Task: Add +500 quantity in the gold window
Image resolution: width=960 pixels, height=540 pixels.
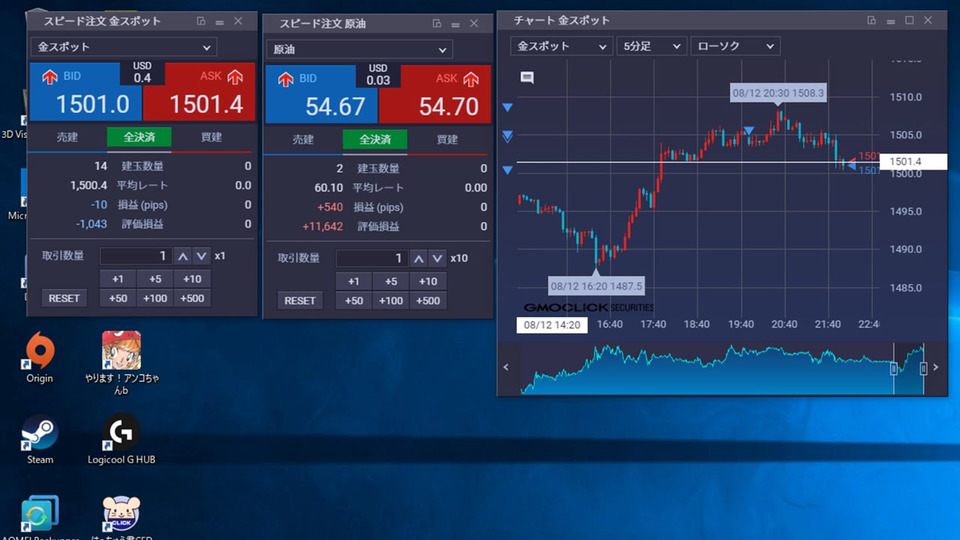Action: pos(192,298)
